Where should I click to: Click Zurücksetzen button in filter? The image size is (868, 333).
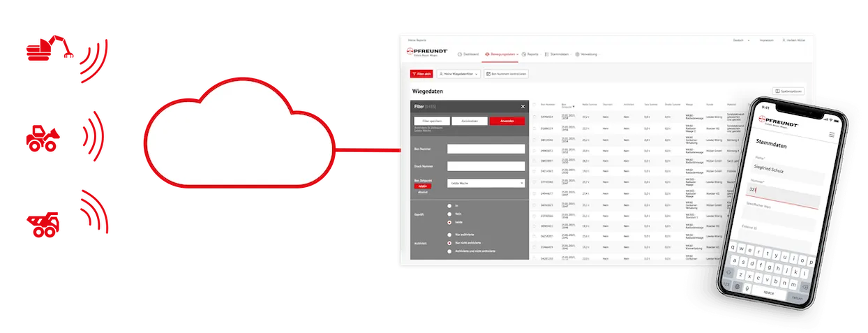(x=470, y=121)
